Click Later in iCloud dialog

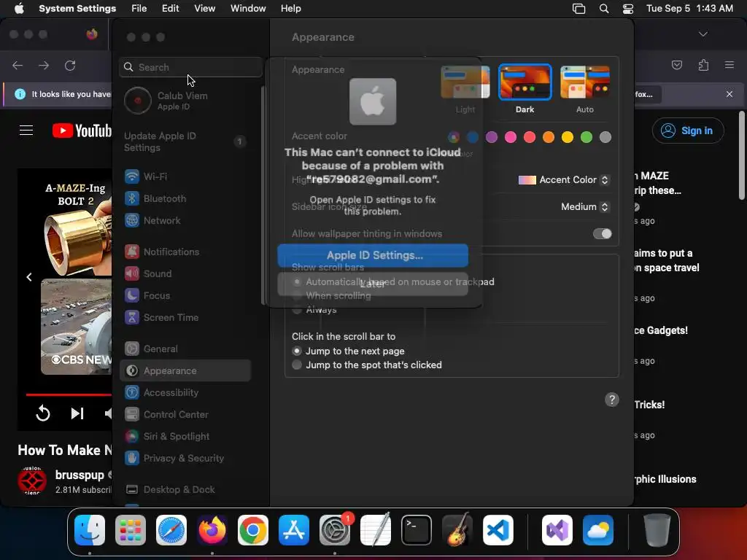[x=373, y=284]
